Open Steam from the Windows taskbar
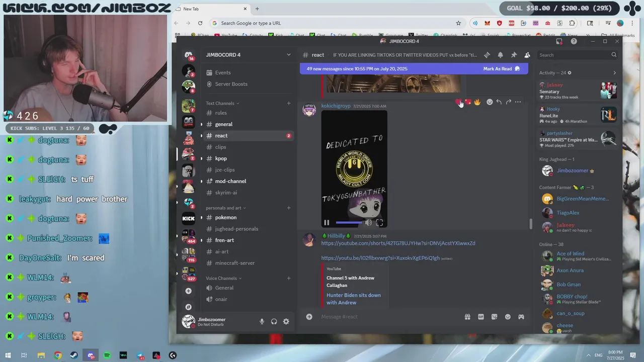The width and height of the screenshot is (644, 362). (x=74, y=355)
